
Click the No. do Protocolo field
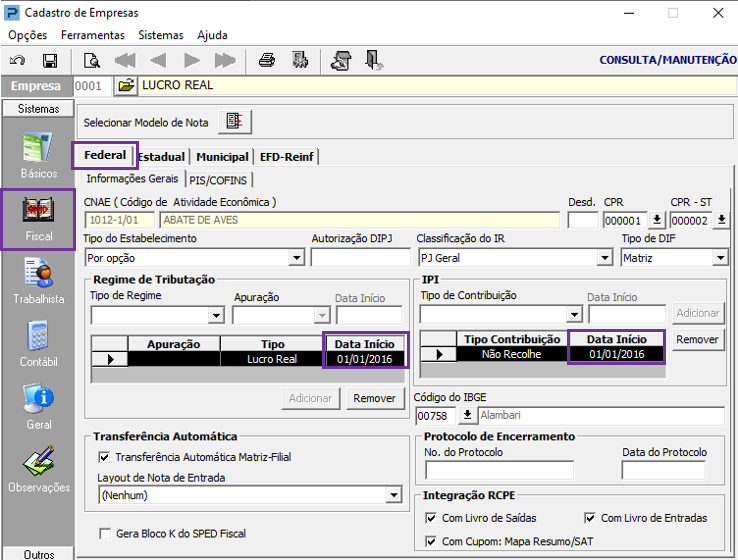click(499, 471)
